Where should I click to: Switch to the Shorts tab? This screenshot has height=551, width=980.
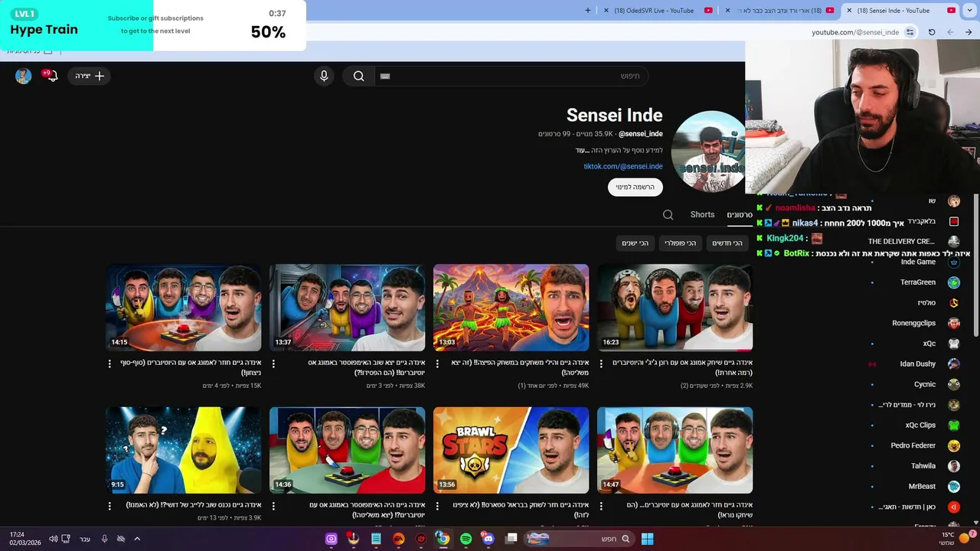[x=702, y=215]
